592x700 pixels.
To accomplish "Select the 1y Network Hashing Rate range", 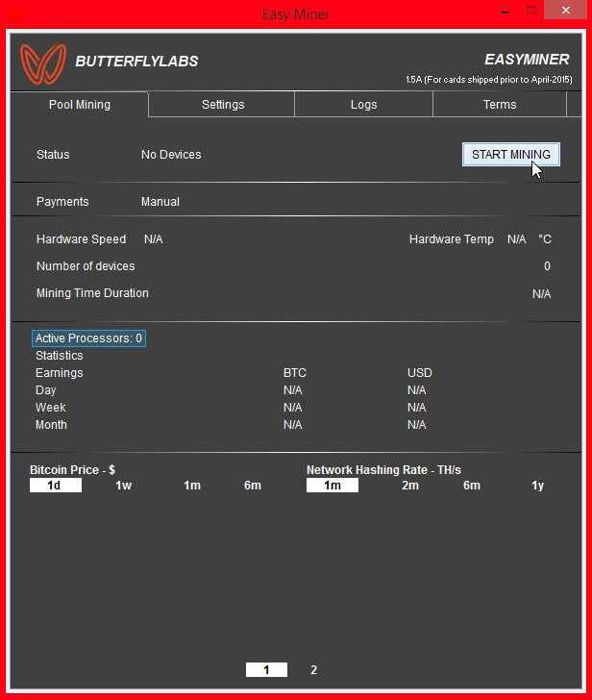I will click(x=537, y=486).
